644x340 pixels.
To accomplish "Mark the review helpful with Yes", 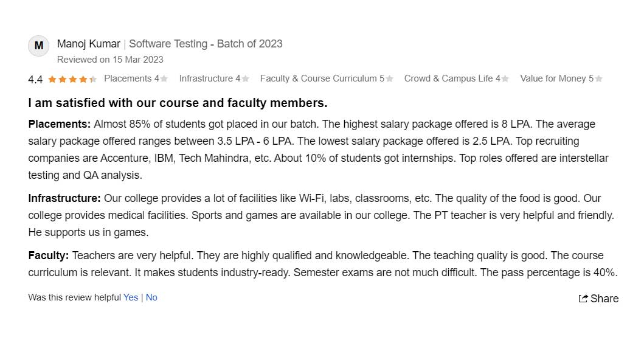I will (131, 297).
